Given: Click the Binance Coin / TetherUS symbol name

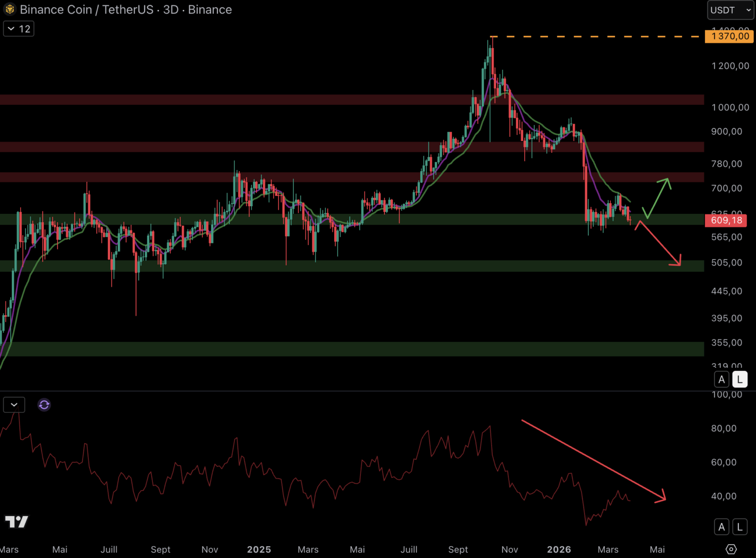Looking at the screenshot, I should pos(86,10).
